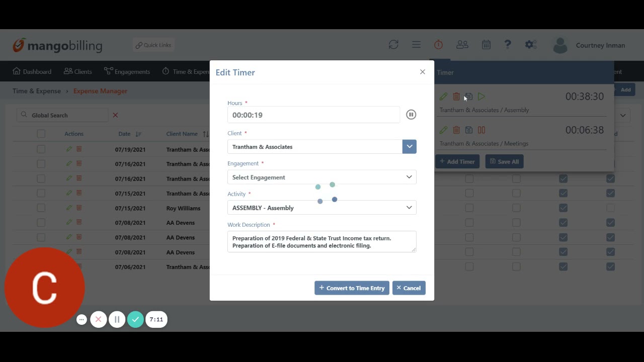The image size is (644, 362).
Task: Open the Engagements menu item
Action: (127, 71)
